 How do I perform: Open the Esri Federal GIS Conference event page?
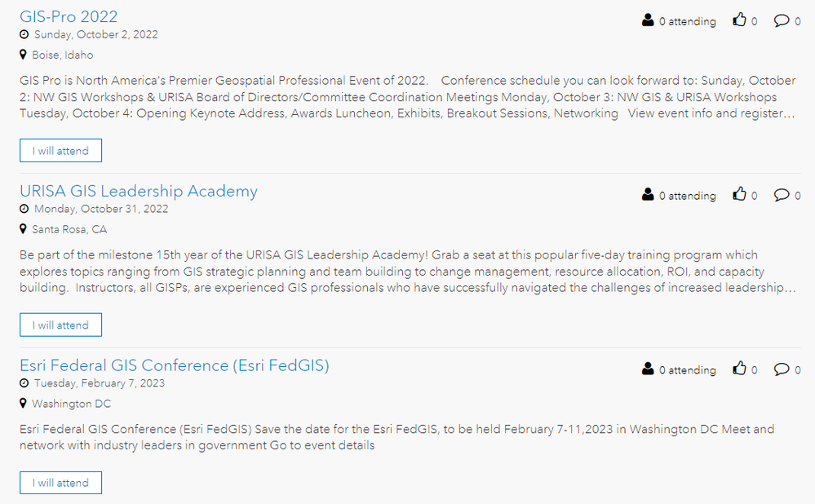coord(174,365)
